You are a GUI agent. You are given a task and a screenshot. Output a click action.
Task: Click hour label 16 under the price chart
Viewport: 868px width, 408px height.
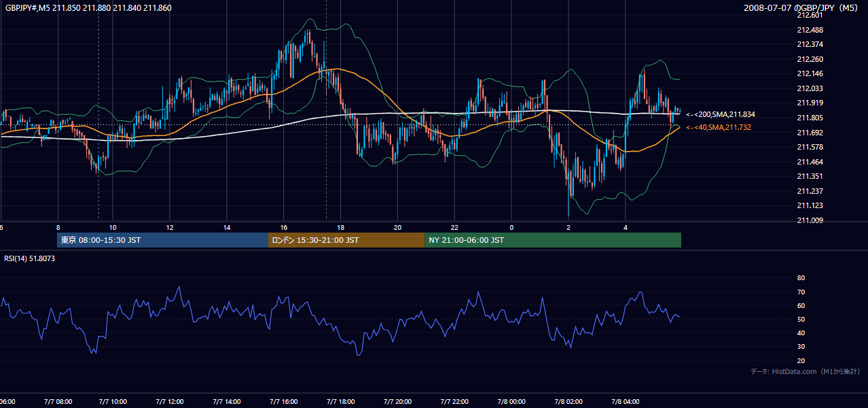coord(284,227)
